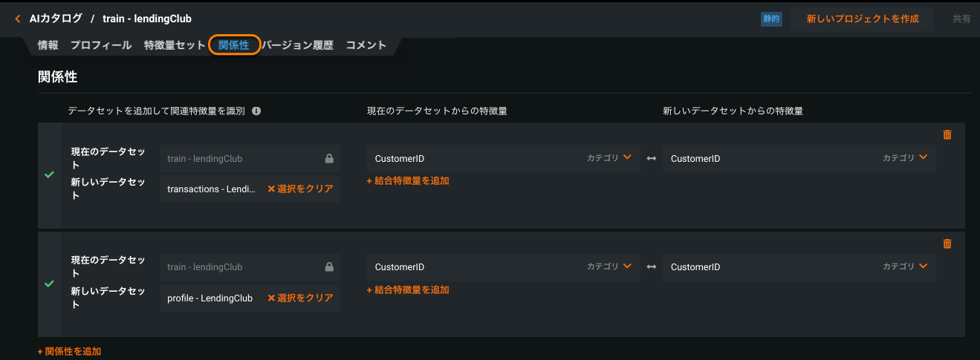Image resolution: width=980 pixels, height=360 pixels.
Task: Click the green checkmark of transactions relationship
Action: 49,174
